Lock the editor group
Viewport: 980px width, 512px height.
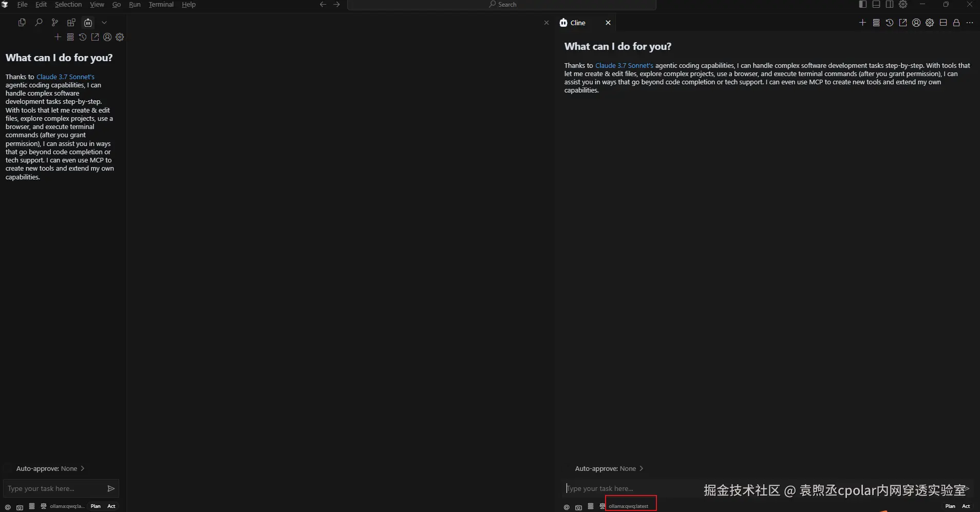tap(956, 23)
